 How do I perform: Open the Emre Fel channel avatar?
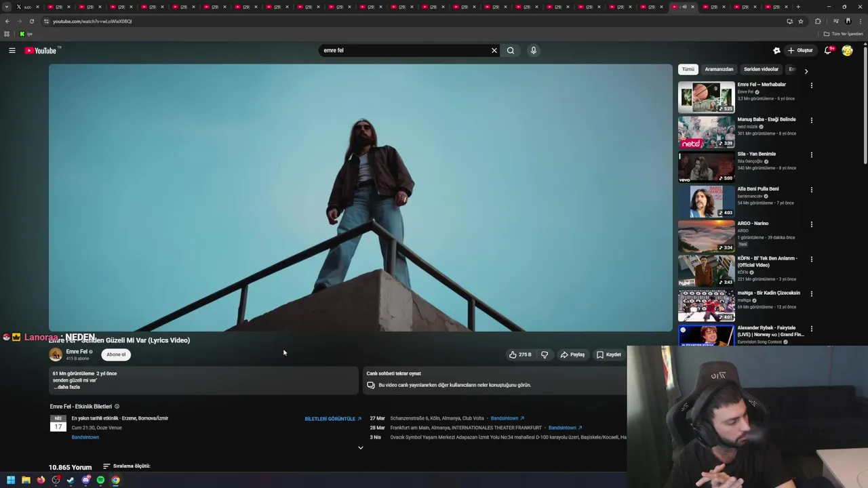56,354
